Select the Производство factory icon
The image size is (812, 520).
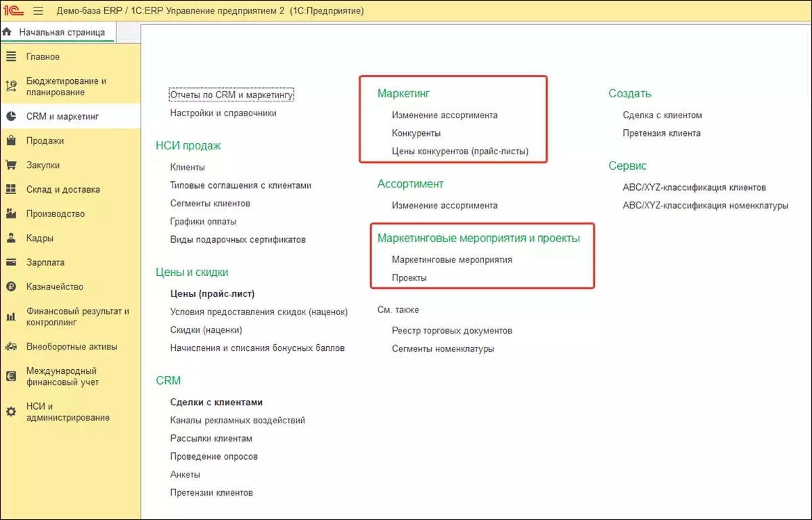tap(11, 214)
